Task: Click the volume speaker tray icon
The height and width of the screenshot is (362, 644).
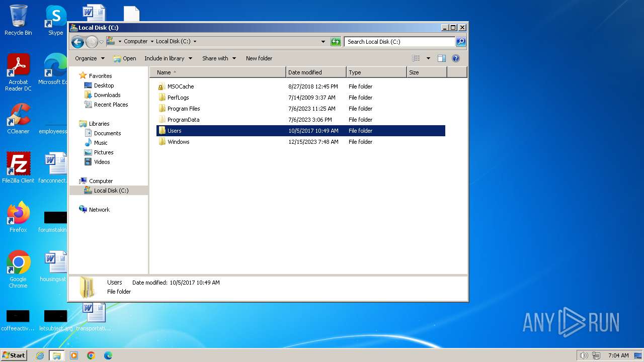Action: tap(584, 355)
